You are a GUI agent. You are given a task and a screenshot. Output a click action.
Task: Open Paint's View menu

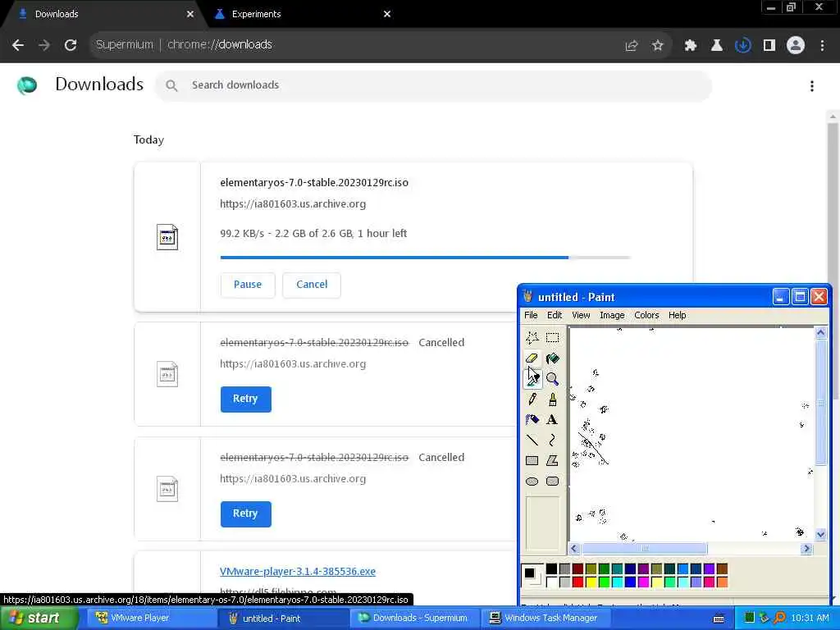coord(581,315)
